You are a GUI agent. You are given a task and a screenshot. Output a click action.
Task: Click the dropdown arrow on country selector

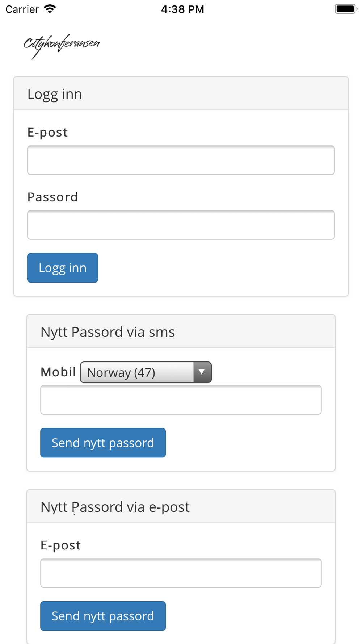[202, 372]
